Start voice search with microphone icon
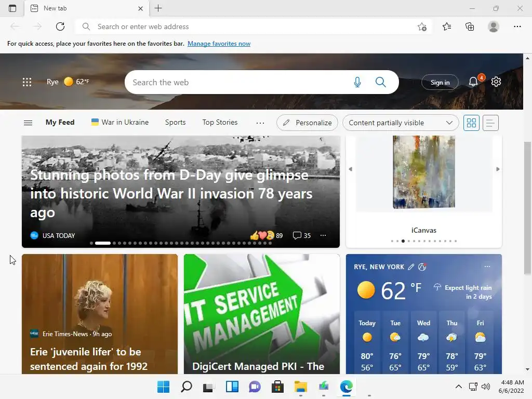The image size is (532, 399). tap(357, 82)
